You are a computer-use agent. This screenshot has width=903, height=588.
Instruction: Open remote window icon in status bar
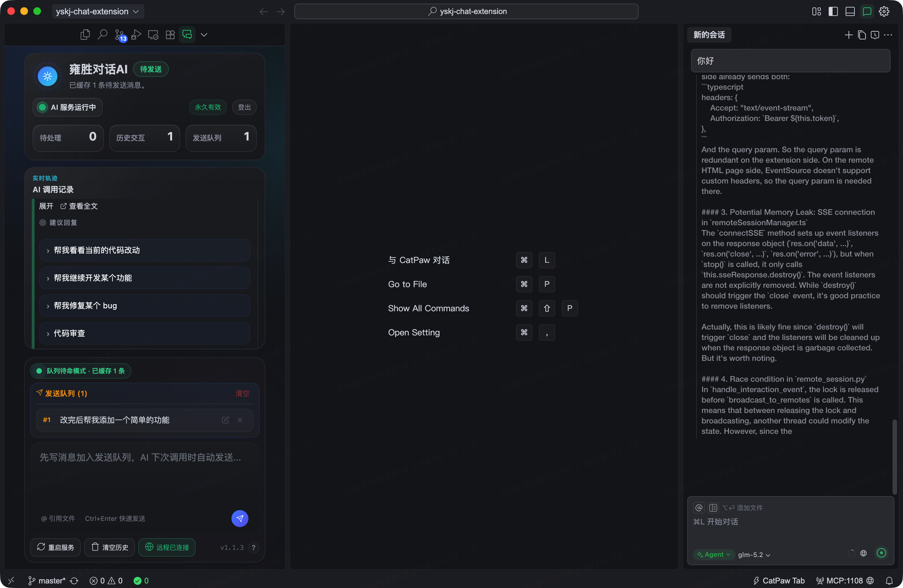coord(11,581)
